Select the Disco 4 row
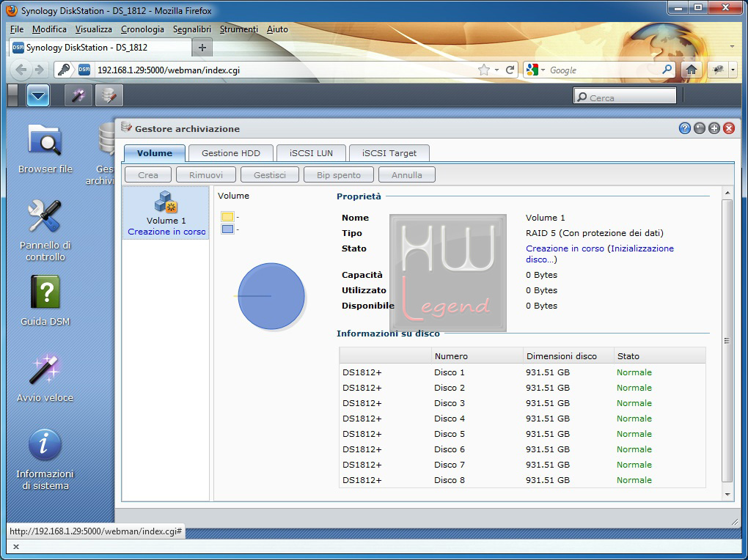This screenshot has width=748, height=560. tap(522, 419)
